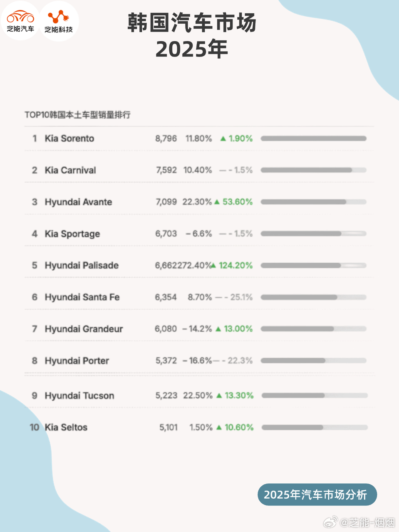
Task: Click the green up arrow beside 53.60%
Action: 217,202
